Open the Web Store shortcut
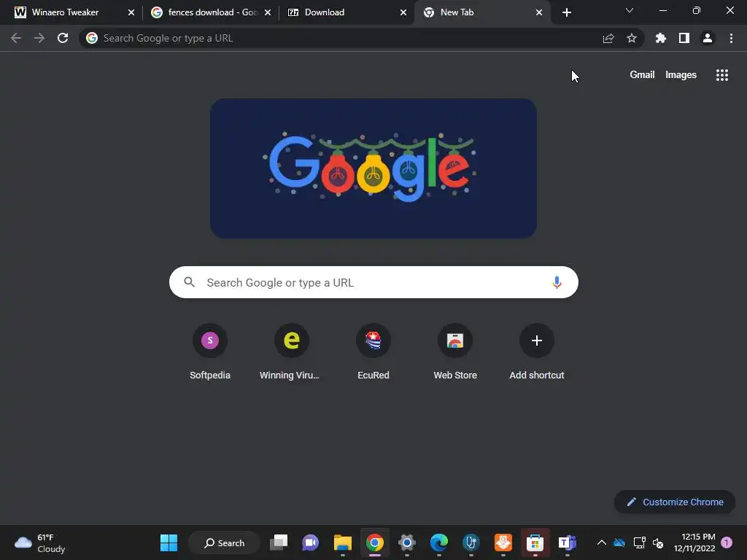Screen dimensions: 747x560 coord(455,352)
